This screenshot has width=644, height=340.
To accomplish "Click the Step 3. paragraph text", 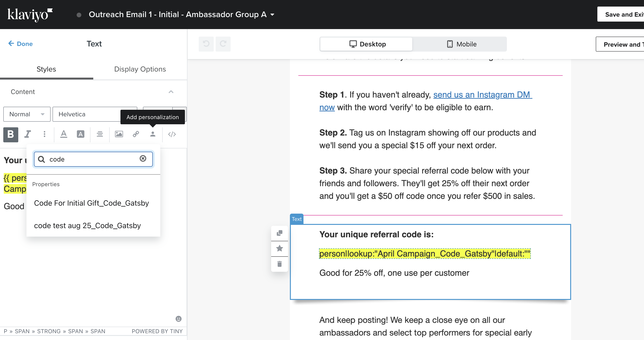I will pyautogui.click(x=427, y=183).
